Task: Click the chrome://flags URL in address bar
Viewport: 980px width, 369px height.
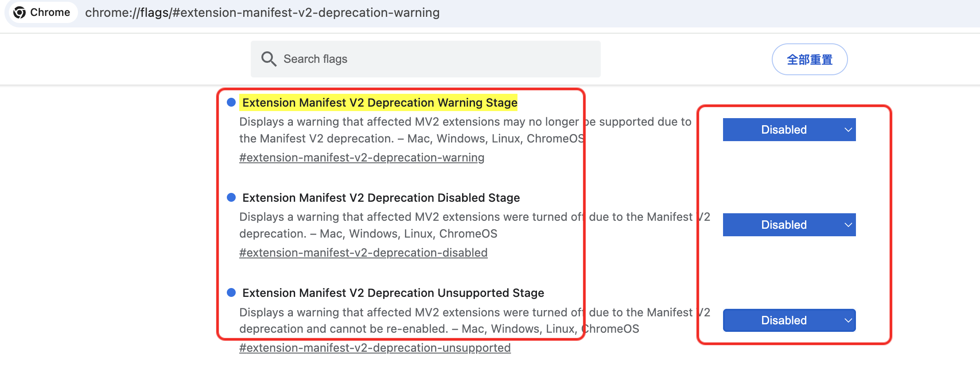Action: [262, 12]
